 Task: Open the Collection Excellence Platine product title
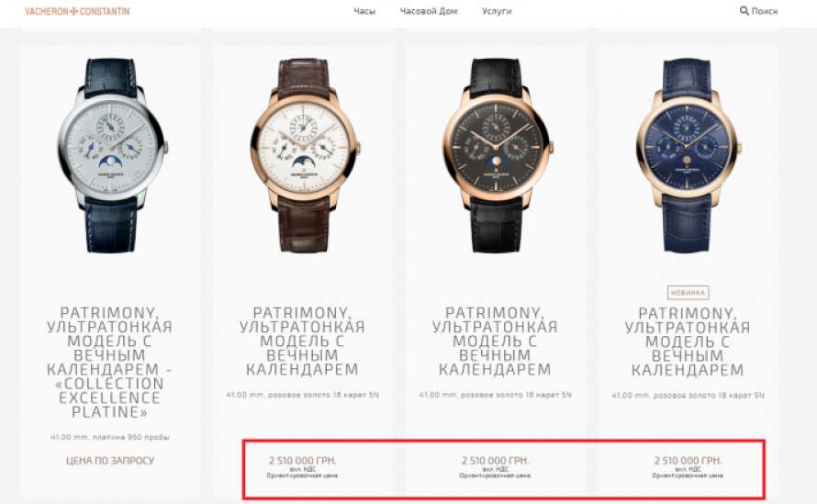click(110, 363)
